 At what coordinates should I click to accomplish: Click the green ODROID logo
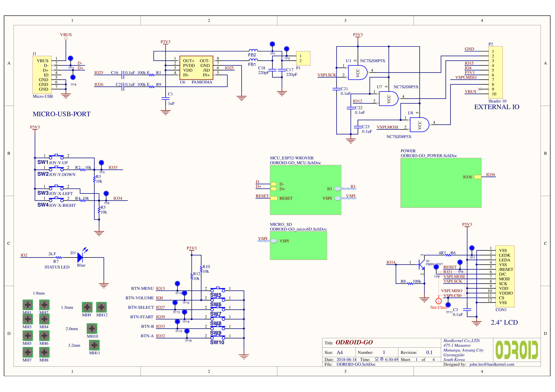click(517, 350)
